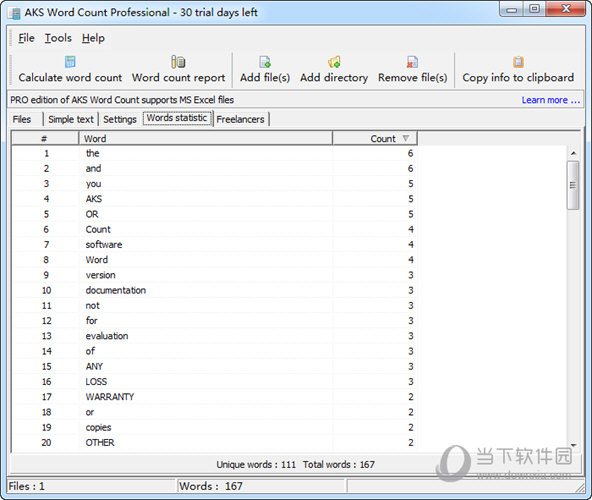Screen dimensions: 592x500
Task: Click the Add file(s) icon
Action: (x=265, y=62)
